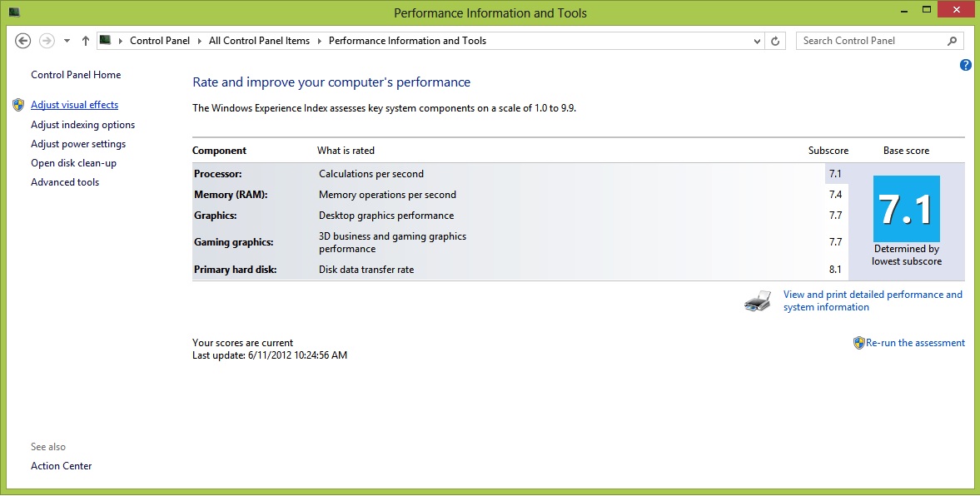The width and height of the screenshot is (980, 496).
Task: Refresh the Control Panel view
Action: tap(775, 41)
